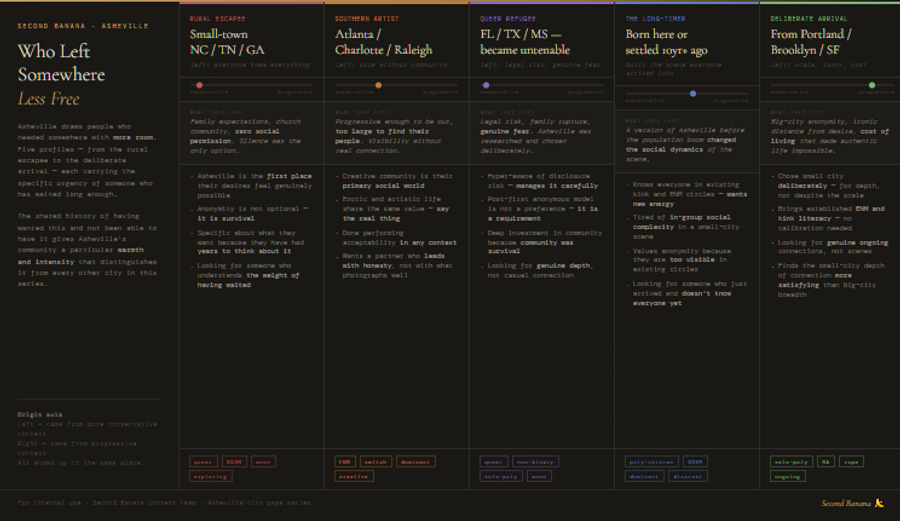Image resolution: width=900 pixels, height=521 pixels.
Task: Click the orange 'switch' tag
Action: tap(376, 461)
